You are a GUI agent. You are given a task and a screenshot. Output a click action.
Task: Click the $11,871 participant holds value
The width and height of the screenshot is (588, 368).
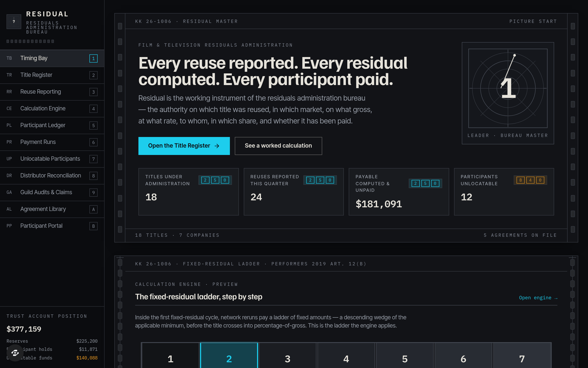coord(88,349)
